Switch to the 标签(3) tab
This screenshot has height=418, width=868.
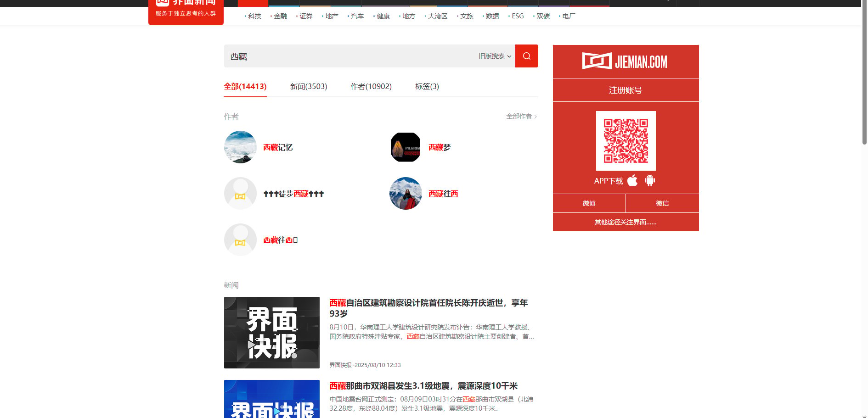coord(427,86)
